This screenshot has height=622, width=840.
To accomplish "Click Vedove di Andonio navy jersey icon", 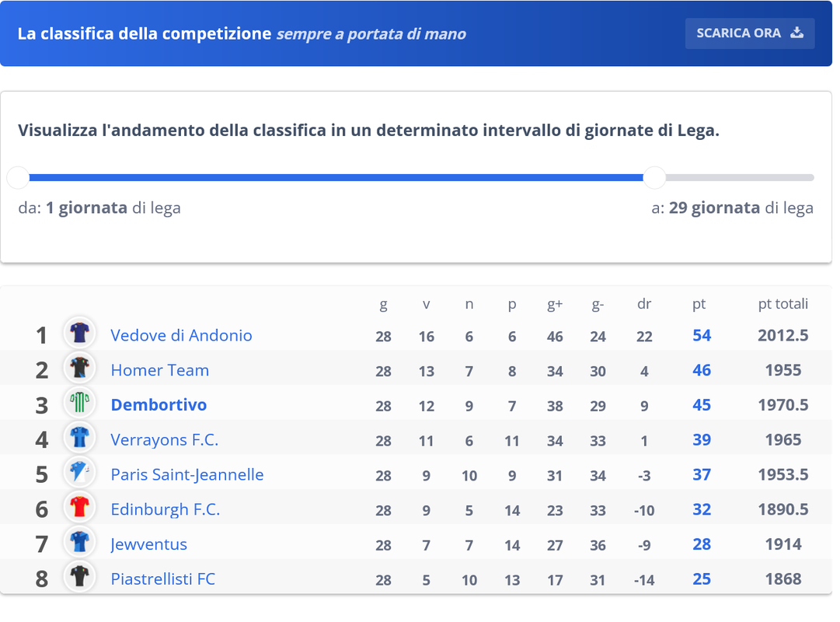I will click(x=80, y=333).
